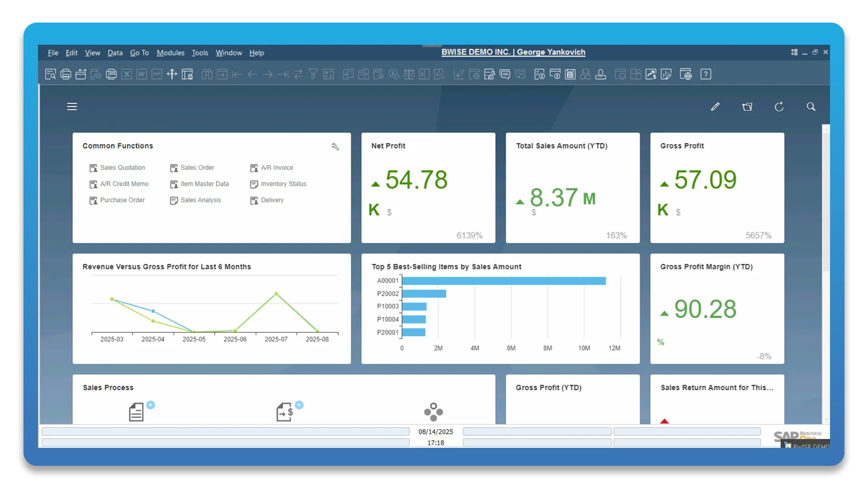Open Sales Order in Common Functions

coord(192,168)
